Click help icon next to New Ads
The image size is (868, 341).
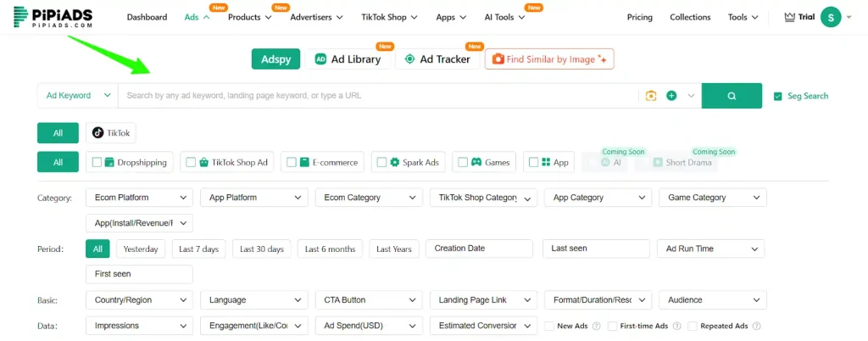click(596, 326)
